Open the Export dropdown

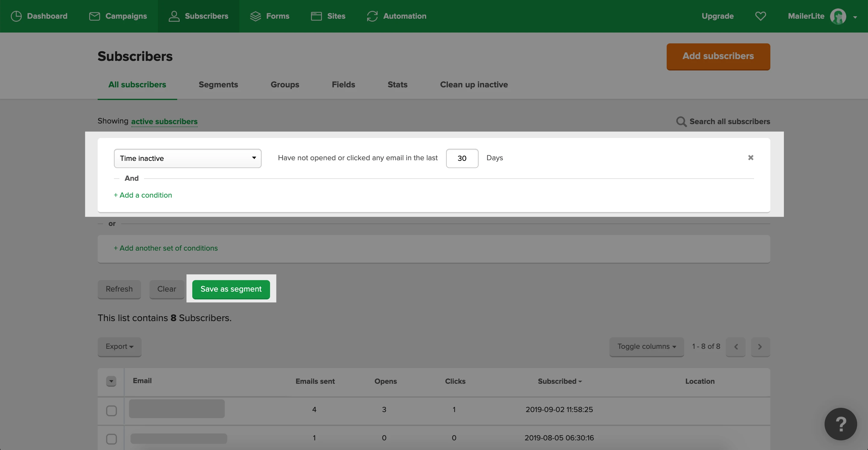(x=119, y=347)
